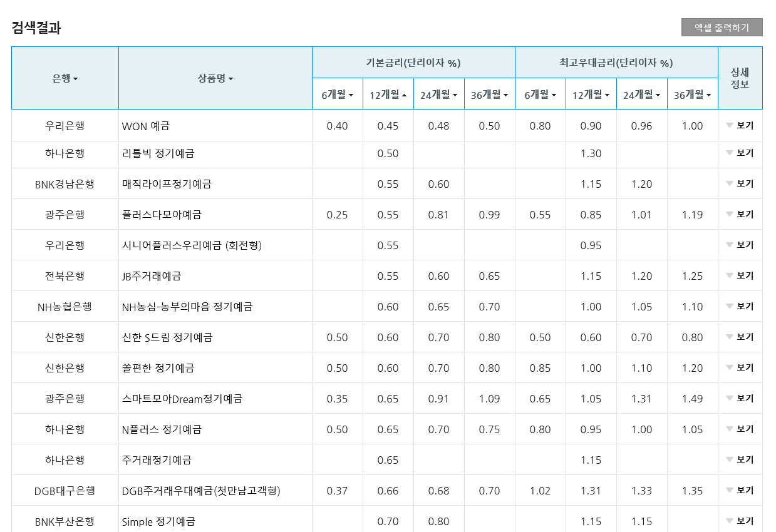Viewport: 776px width, 532px height.
Task: Click the 기본금리(단리이자 %) header
Action: 413,63
